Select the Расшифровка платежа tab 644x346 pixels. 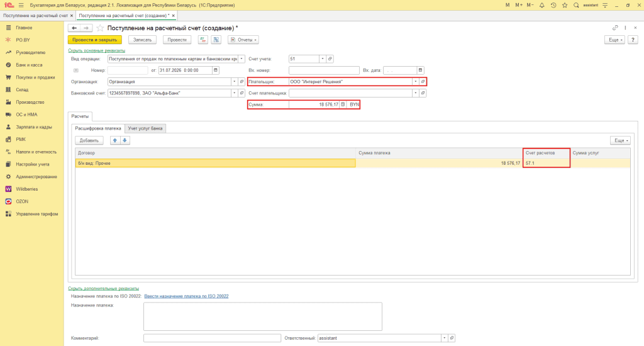97,128
